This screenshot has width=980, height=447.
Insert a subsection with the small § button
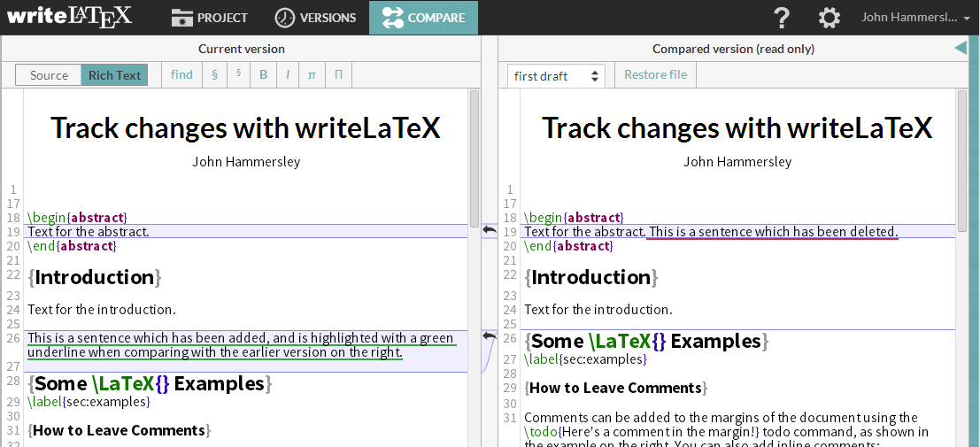tap(239, 75)
